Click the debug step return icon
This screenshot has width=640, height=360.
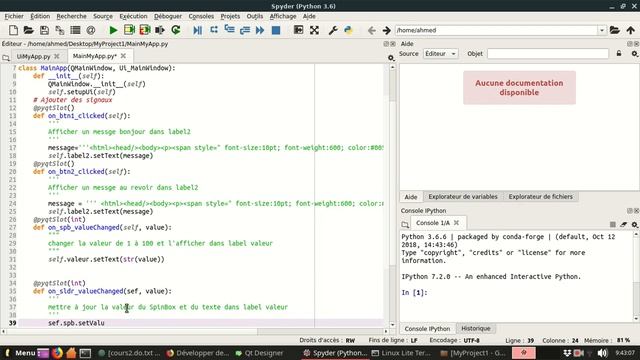click(x=245, y=30)
